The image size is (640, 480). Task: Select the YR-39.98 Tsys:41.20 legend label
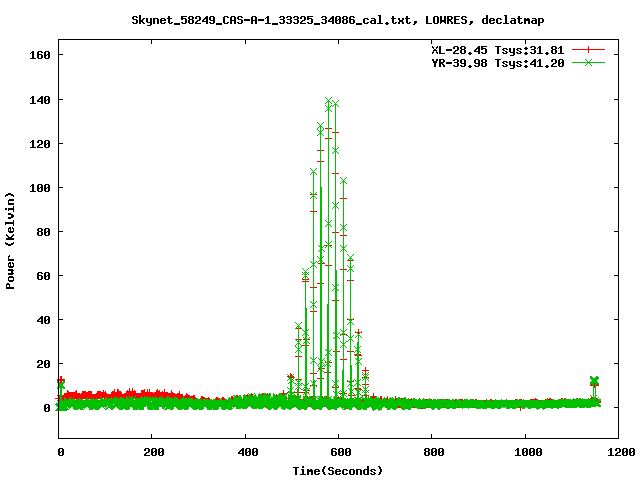[498, 63]
